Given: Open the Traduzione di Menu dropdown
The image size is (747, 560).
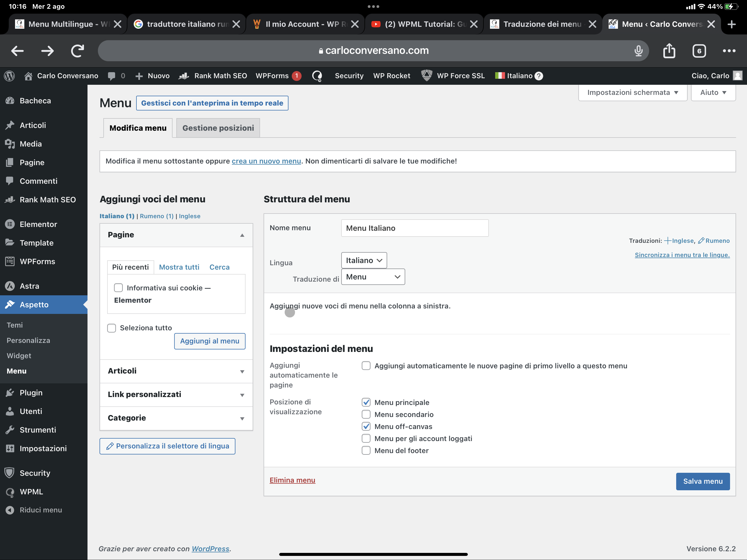Looking at the screenshot, I should click(x=373, y=277).
